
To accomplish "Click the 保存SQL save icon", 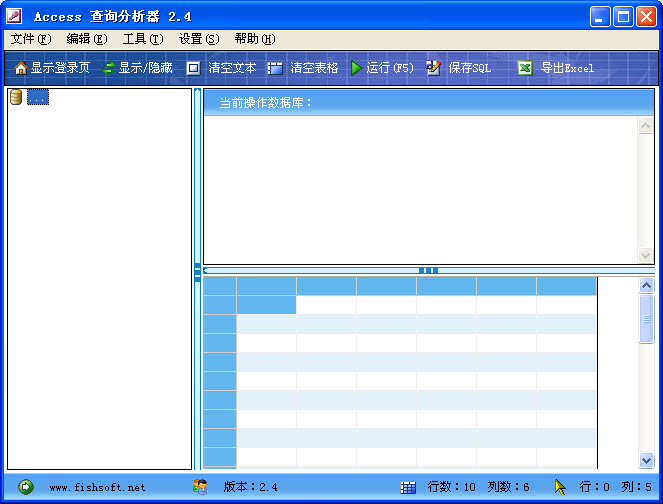I will click(433, 68).
